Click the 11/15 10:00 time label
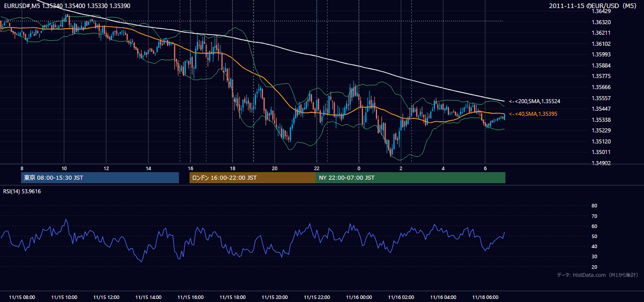 [64, 297]
